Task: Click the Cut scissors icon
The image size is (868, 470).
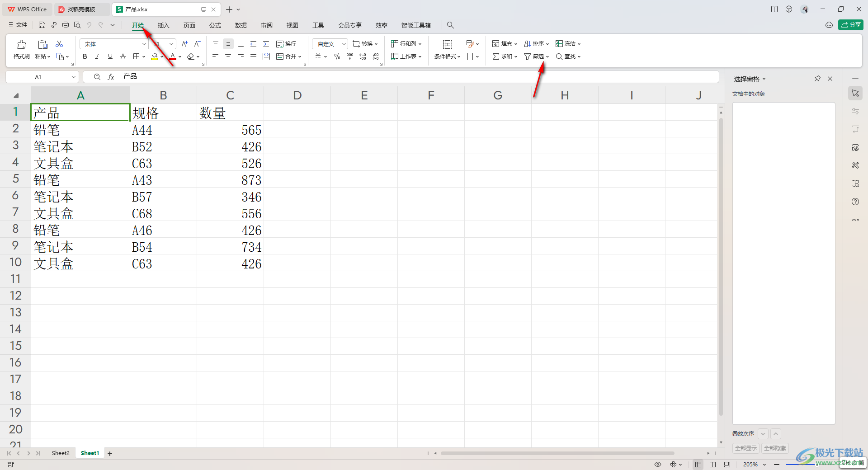Action: pos(59,44)
